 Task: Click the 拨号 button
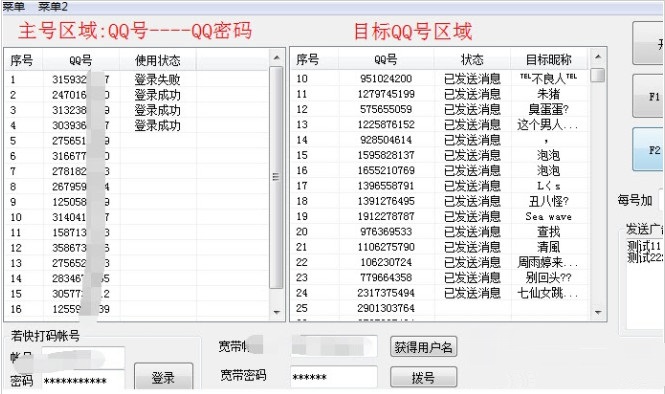423,377
